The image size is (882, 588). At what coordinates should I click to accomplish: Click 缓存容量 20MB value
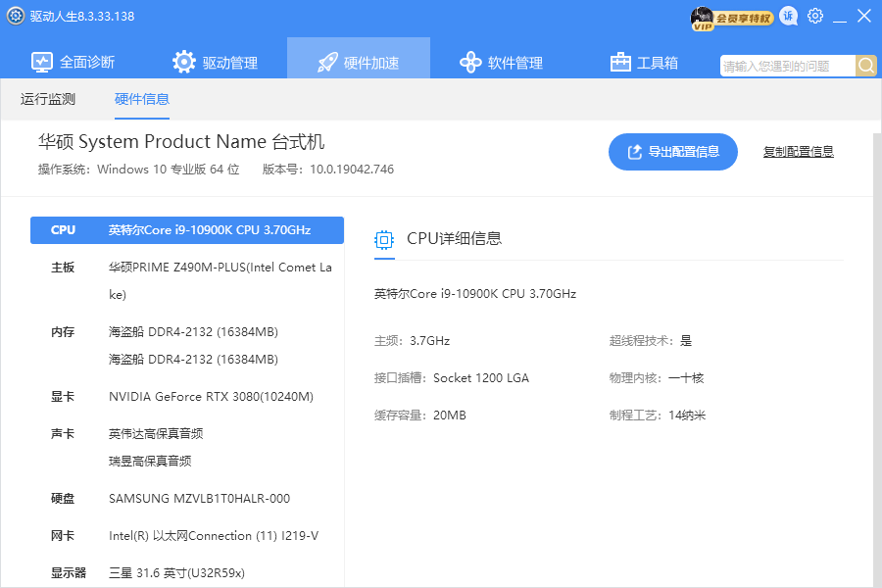coord(450,416)
